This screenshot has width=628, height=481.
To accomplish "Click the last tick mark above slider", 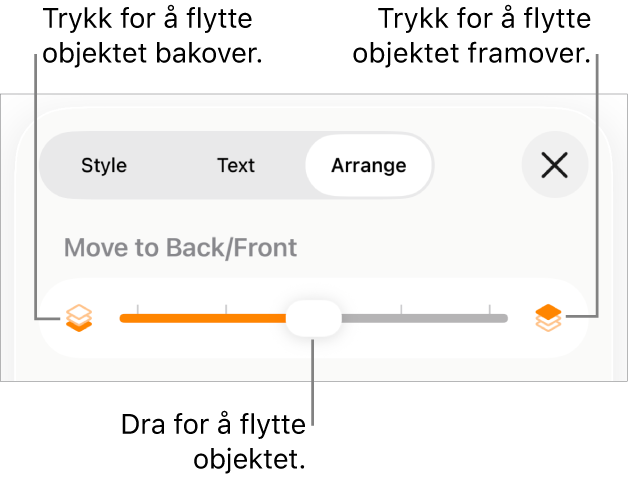I will [489, 309].
